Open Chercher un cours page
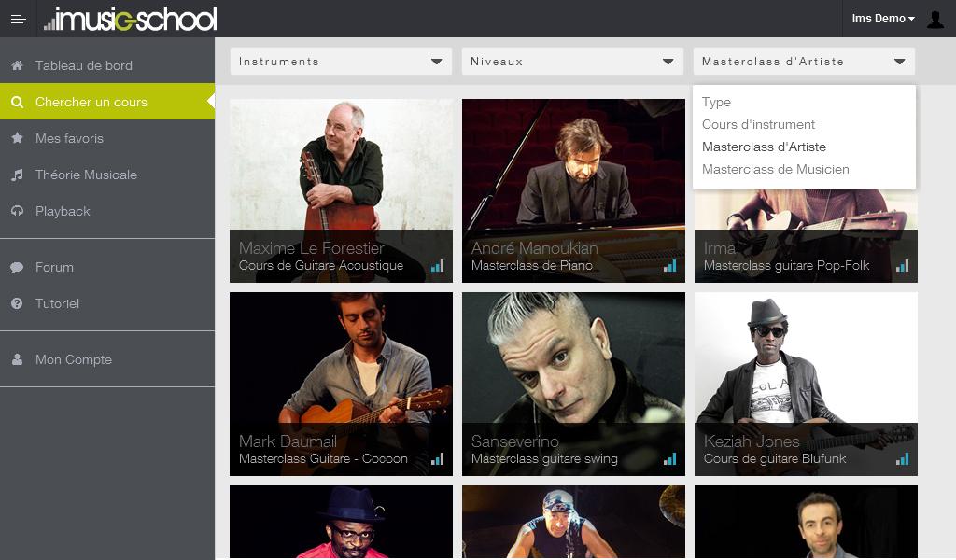The height and width of the screenshot is (560, 956). click(107, 102)
